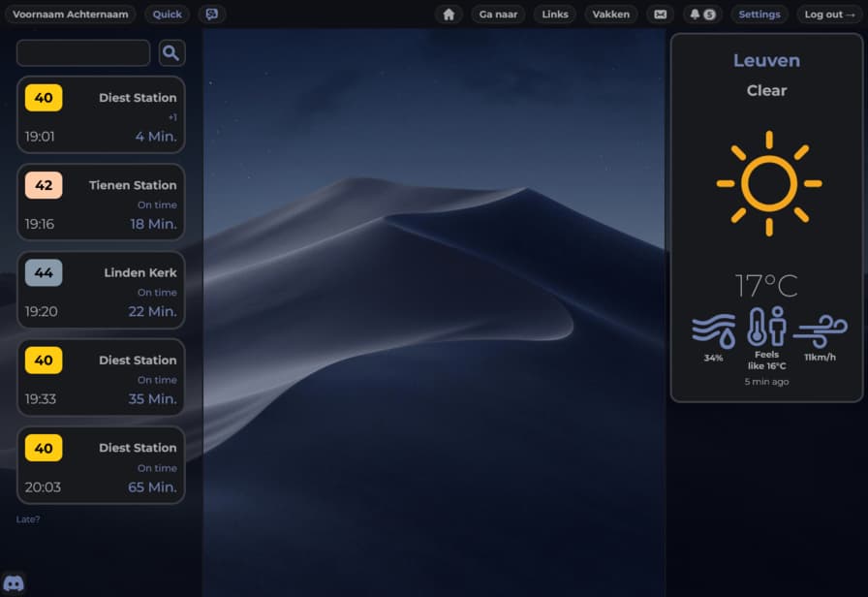The width and height of the screenshot is (868, 597).
Task: Click the chat bubble icon beside Quick
Action: (x=212, y=15)
